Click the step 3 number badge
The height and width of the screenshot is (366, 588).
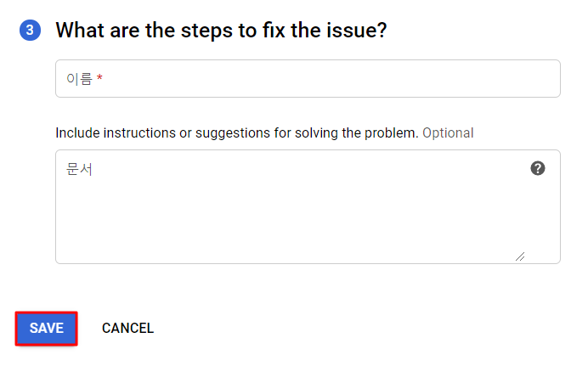coord(30,31)
